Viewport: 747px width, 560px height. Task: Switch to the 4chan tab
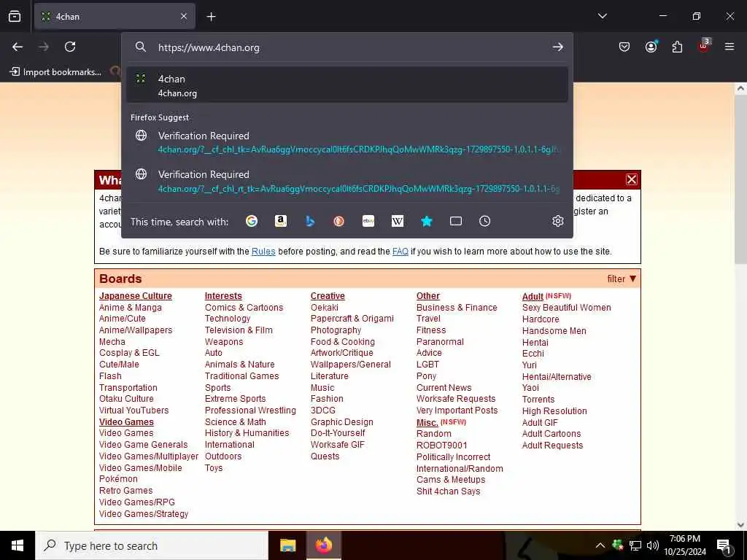[x=115, y=17]
